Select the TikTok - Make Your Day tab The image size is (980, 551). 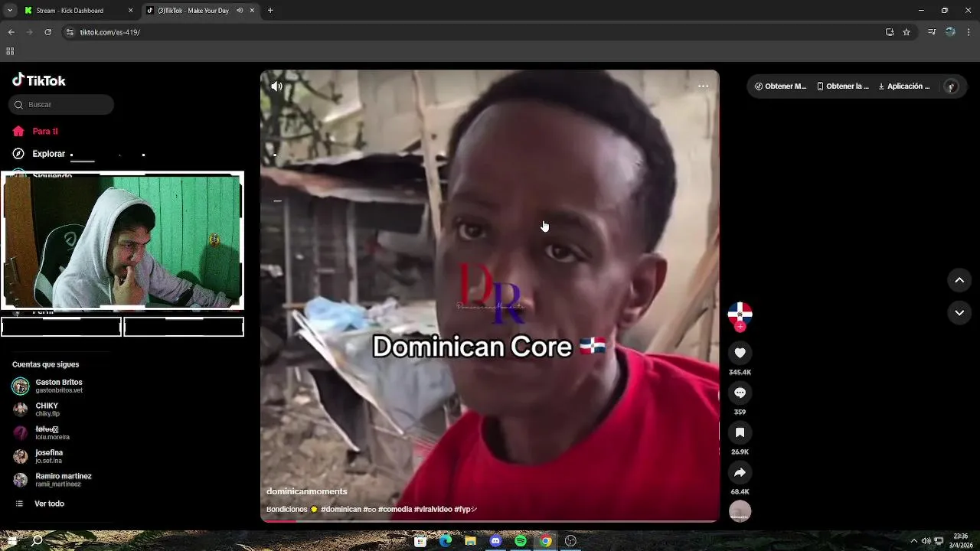pyautogui.click(x=193, y=11)
